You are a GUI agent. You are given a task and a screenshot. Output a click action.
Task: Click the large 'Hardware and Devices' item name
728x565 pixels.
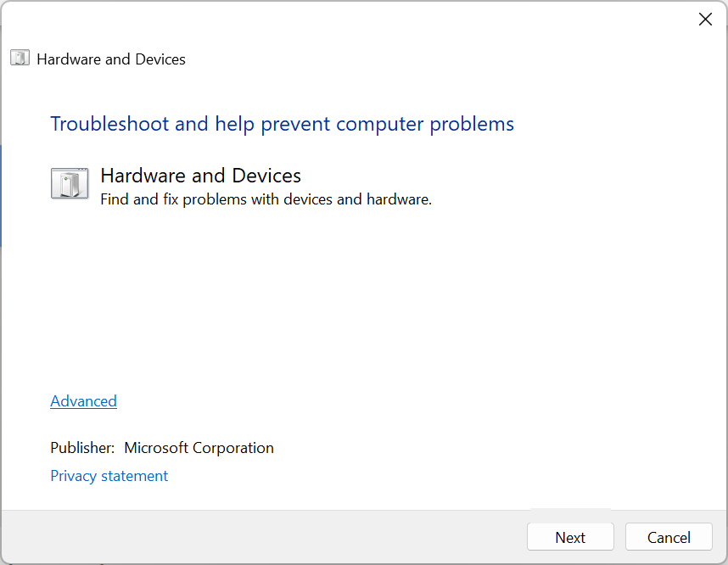coord(200,176)
